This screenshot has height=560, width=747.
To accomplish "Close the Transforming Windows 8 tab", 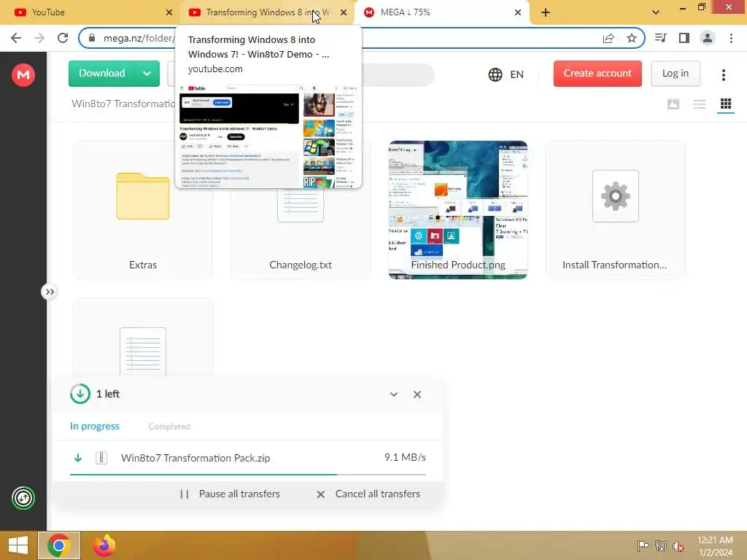I will coord(344,12).
